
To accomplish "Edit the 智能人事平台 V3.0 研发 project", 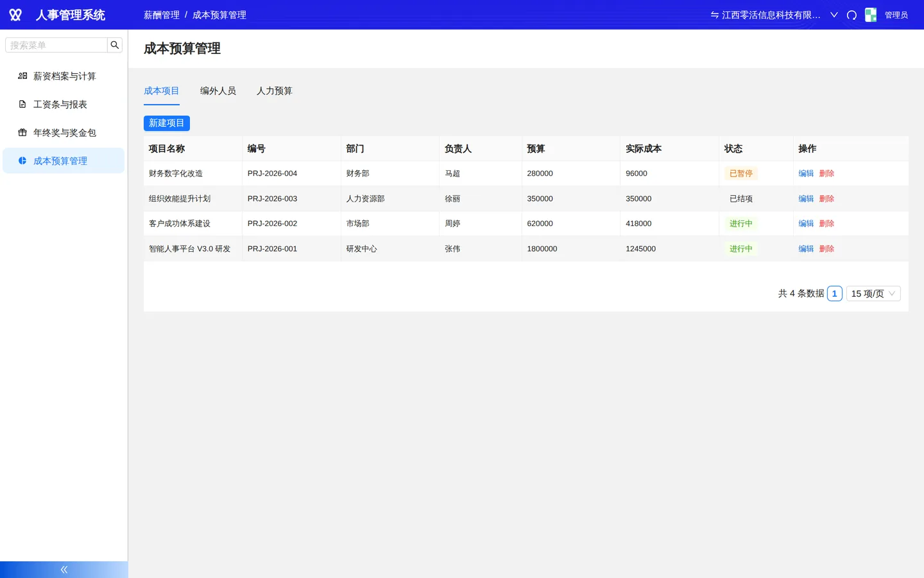I will point(806,249).
